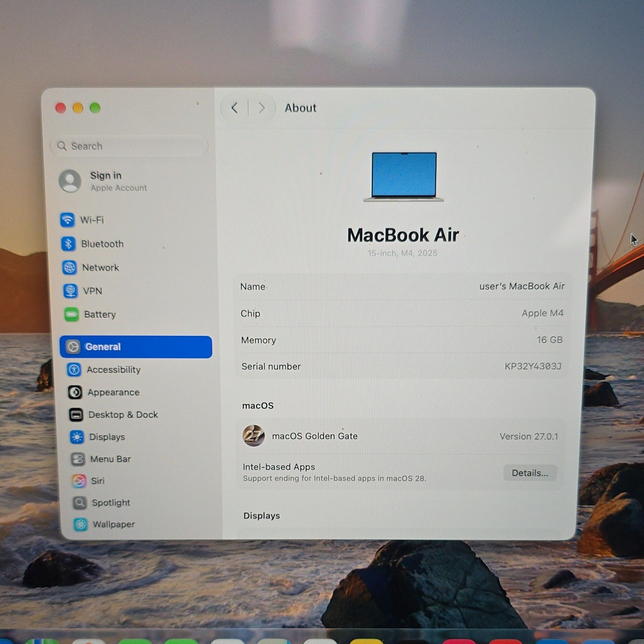
Task: Click the Accessibility icon
Action: [74, 369]
